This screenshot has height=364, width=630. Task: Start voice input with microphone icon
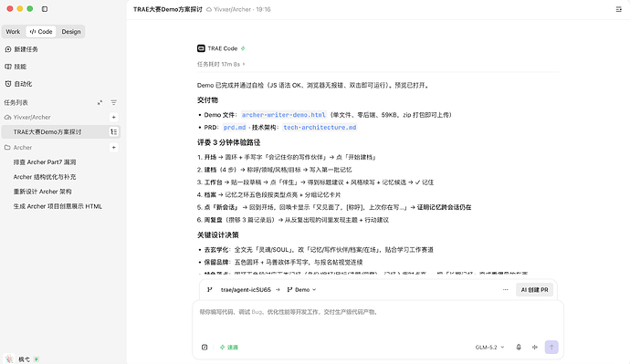pyautogui.click(x=519, y=348)
